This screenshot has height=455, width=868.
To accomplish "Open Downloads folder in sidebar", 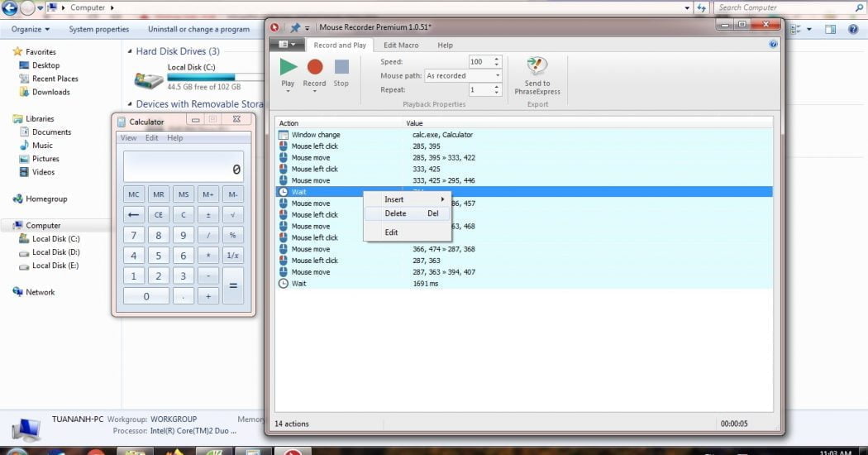I will click(x=51, y=92).
